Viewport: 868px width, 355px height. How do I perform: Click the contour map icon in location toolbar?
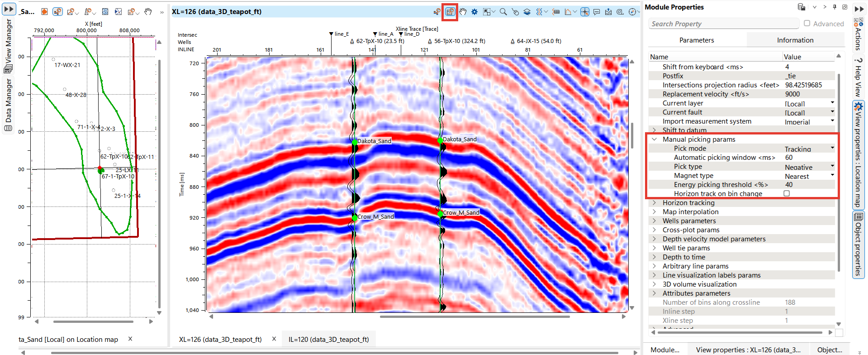105,12
